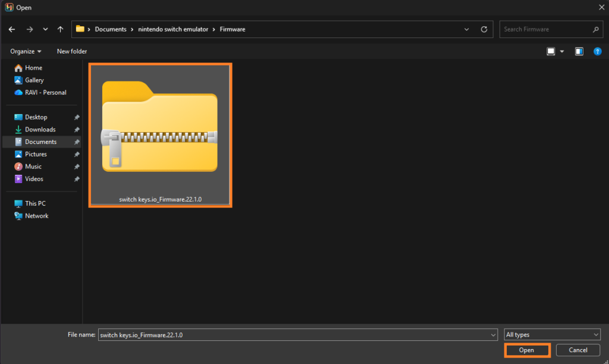Unpin the Desktop sidebar entry
This screenshot has height=364, width=609.
click(x=76, y=117)
